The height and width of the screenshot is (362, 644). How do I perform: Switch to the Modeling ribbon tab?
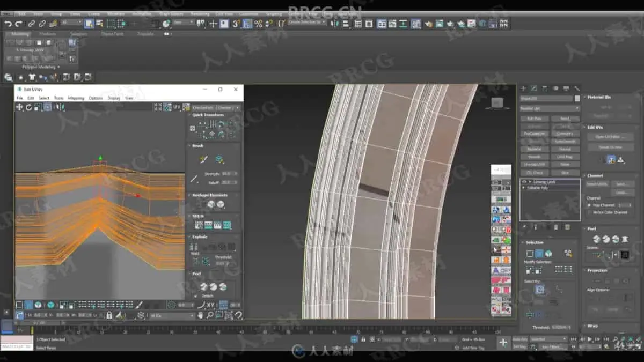[20, 34]
